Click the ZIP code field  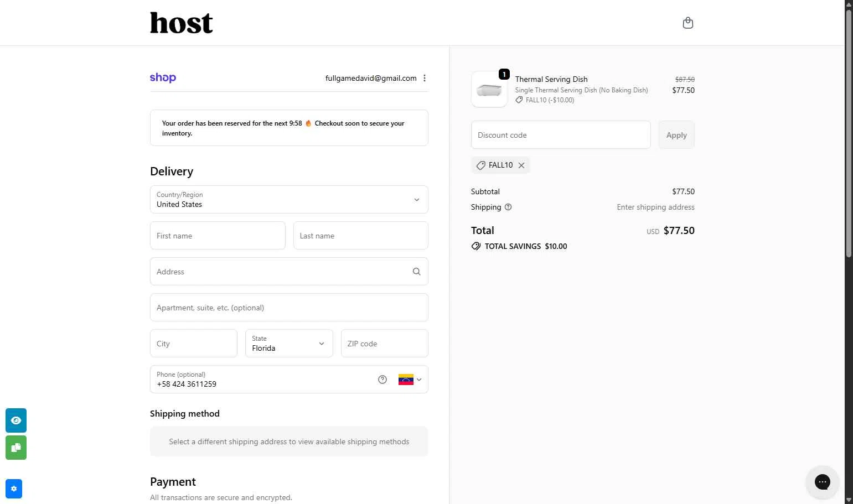point(385,344)
